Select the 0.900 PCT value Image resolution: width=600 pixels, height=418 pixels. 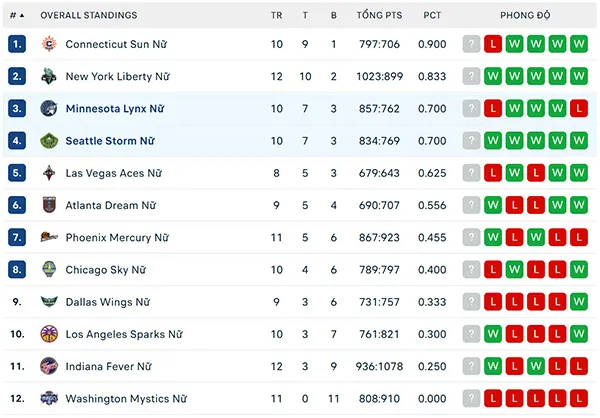(432, 44)
